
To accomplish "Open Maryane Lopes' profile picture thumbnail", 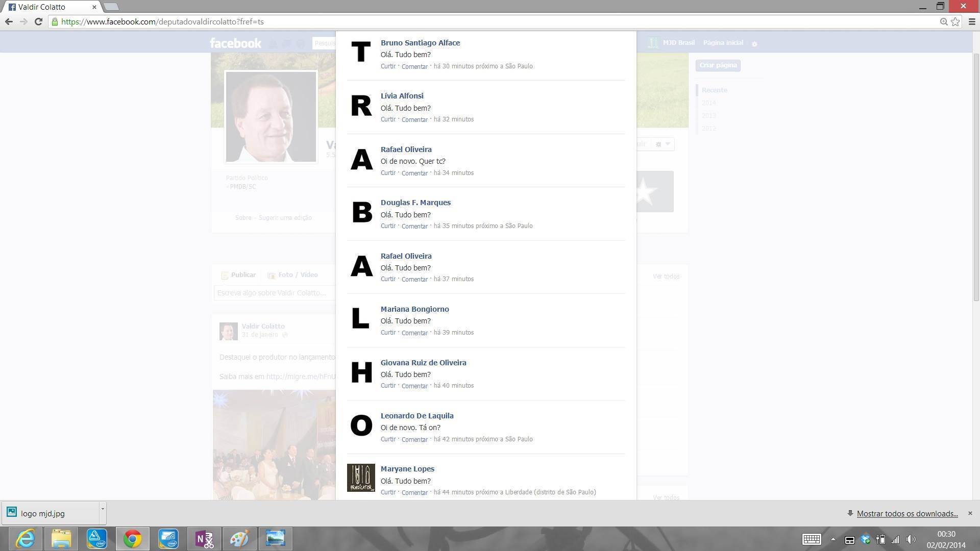I will coord(361,478).
